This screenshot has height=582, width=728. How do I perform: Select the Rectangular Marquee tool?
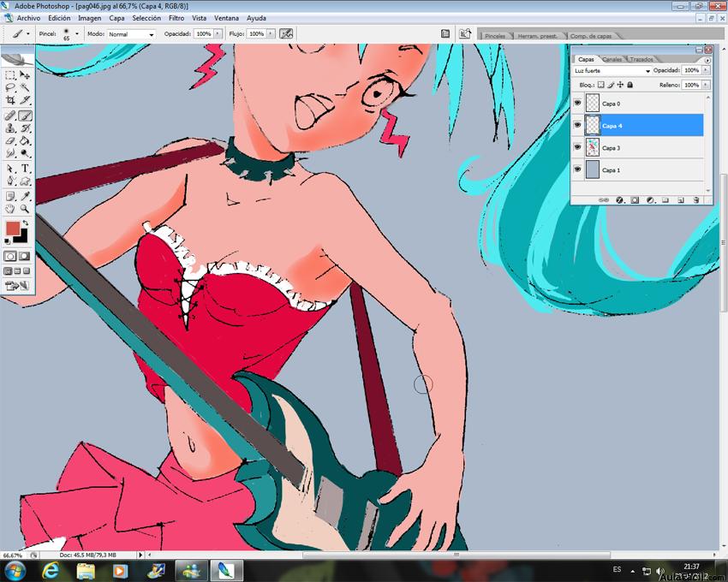(x=10, y=75)
